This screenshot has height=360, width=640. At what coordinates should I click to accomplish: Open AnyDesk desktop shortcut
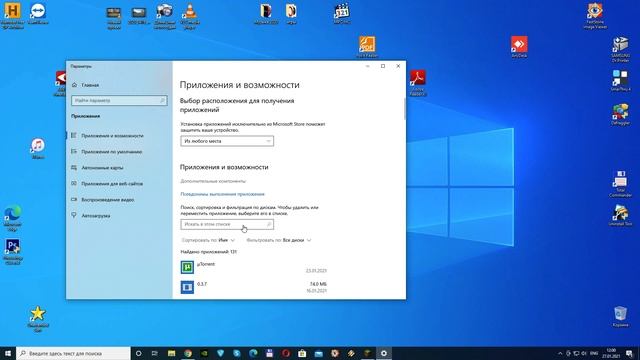tap(519, 47)
